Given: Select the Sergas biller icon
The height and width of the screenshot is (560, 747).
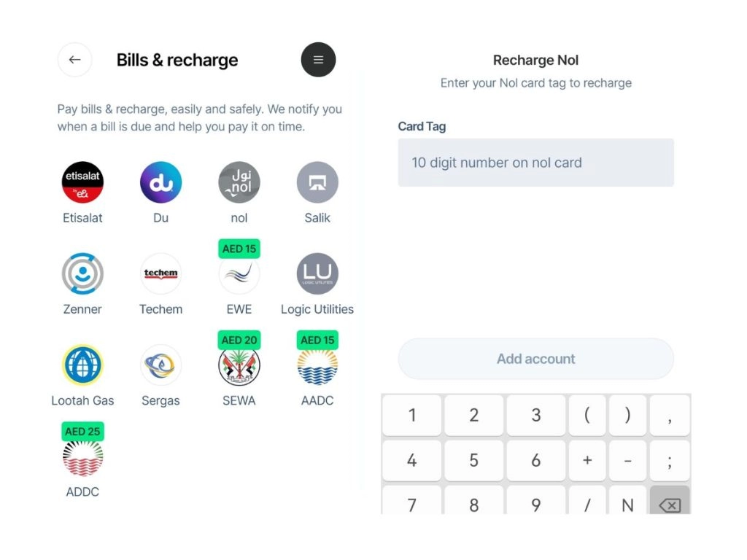Looking at the screenshot, I should point(160,365).
